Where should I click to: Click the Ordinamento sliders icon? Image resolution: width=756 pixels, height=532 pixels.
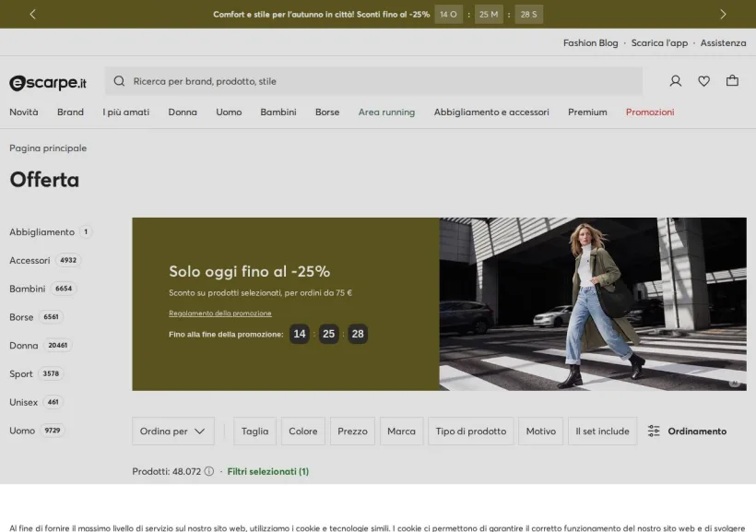point(654,432)
